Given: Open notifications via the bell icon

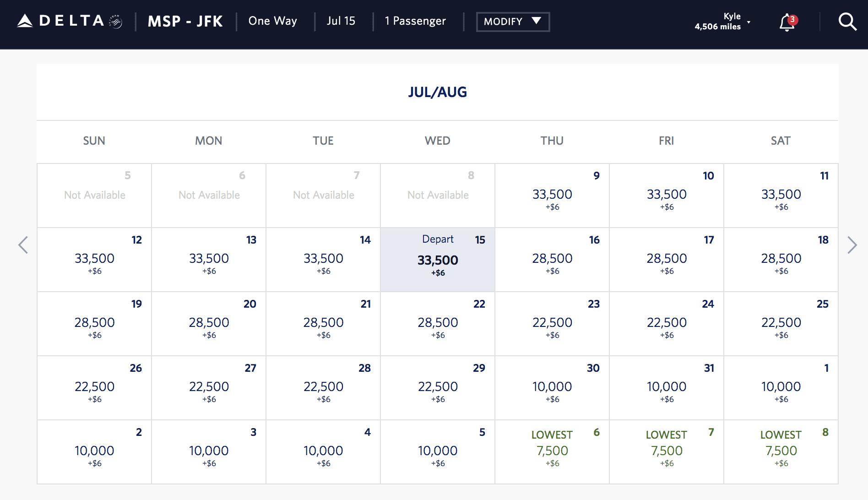Looking at the screenshot, I should tap(786, 23).
